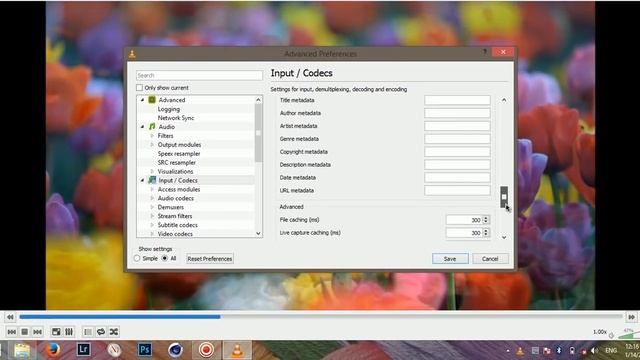Click the Audio music note icon

point(152,127)
